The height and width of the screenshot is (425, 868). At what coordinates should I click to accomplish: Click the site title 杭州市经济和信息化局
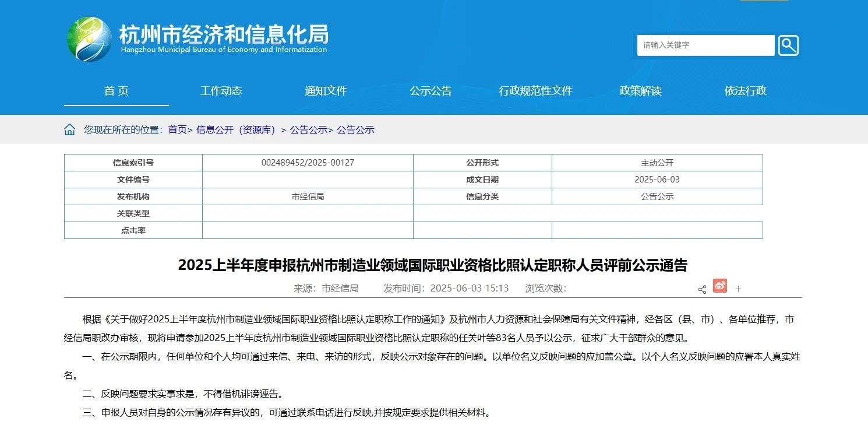click(x=224, y=34)
